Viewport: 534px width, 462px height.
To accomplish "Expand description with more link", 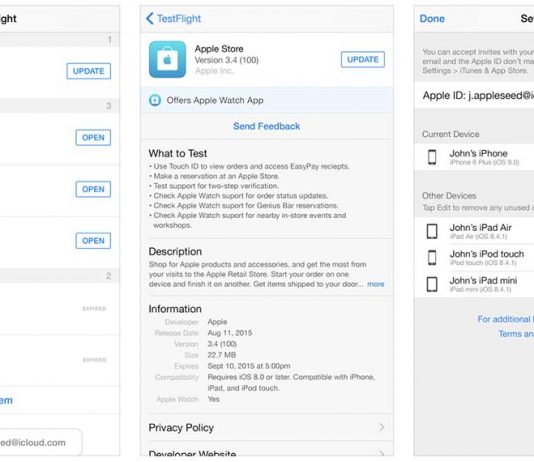I will click(x=376, y=284).
